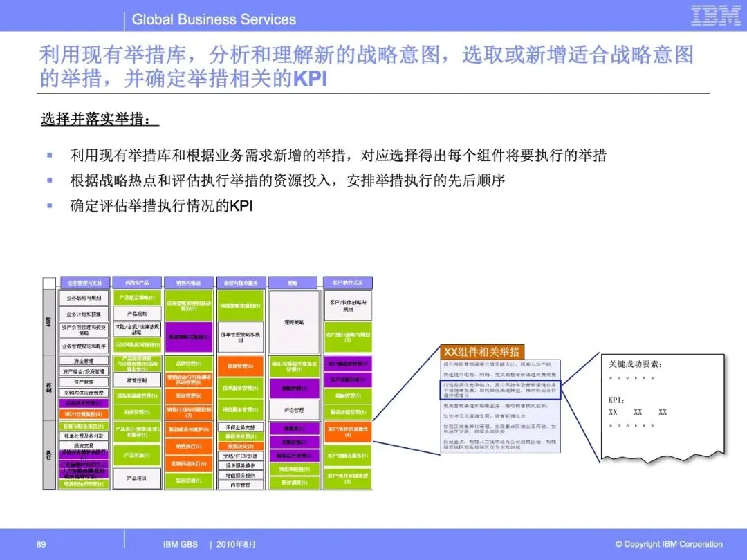Click the 执行 row label
747x560 pixels.
point(49,455)
